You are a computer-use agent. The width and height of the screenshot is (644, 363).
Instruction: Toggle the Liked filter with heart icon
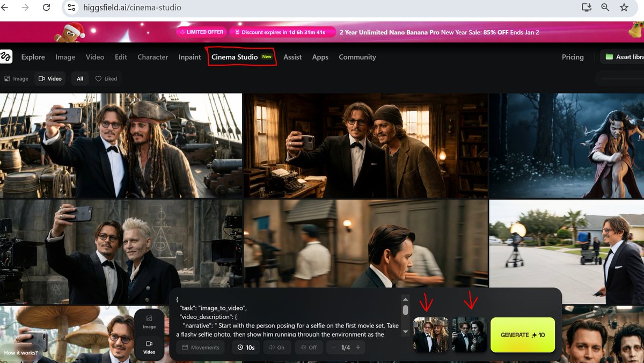106,78
